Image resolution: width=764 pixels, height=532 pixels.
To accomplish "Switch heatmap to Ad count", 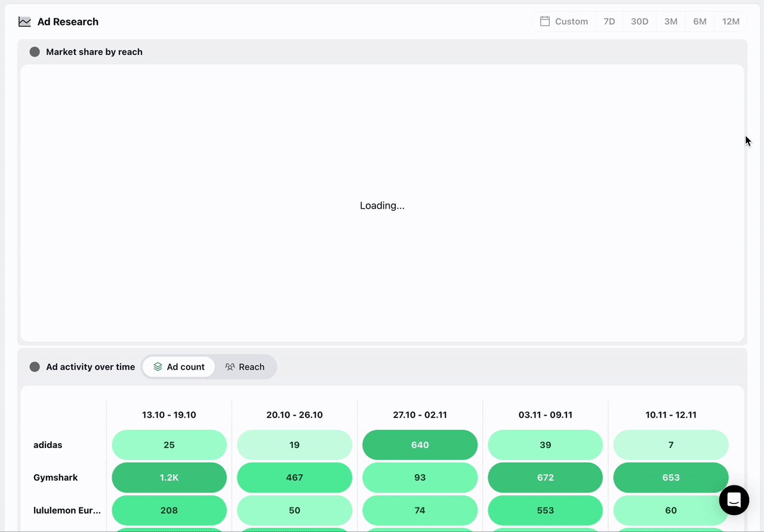I will [178, 367].
